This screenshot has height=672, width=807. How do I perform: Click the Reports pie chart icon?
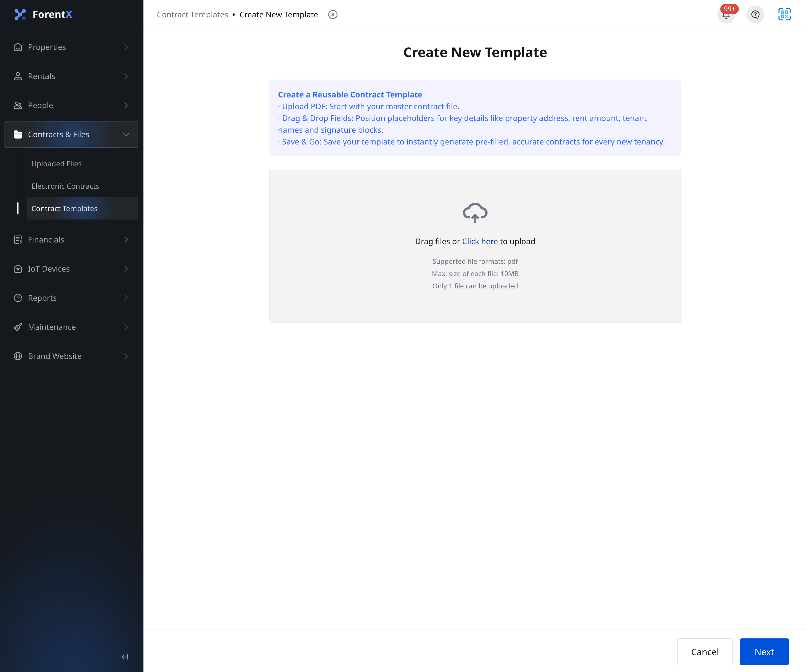18,298
